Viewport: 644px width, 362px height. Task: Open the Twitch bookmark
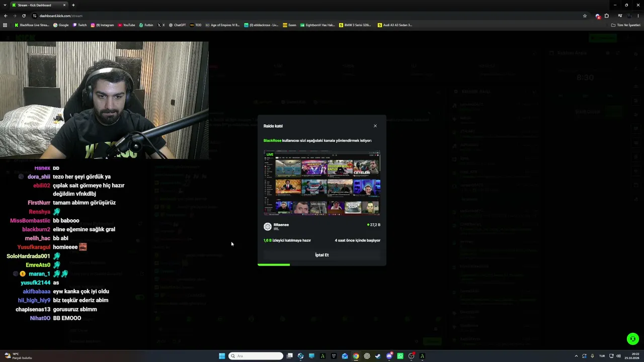80,25
